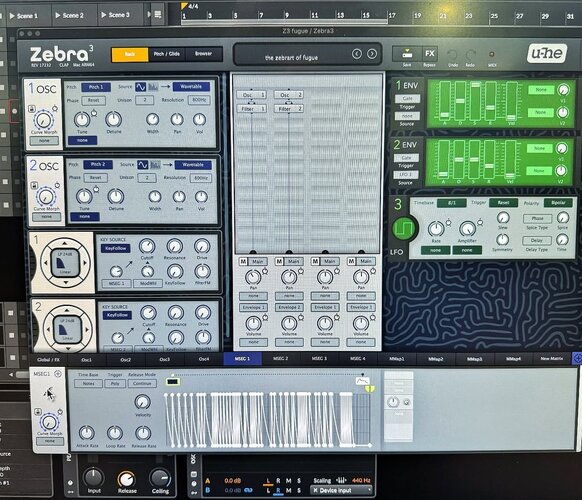Open the LFO 3 Delay Type dropdown
This screenshot has height=500, width=582.
tap(537, 241)
